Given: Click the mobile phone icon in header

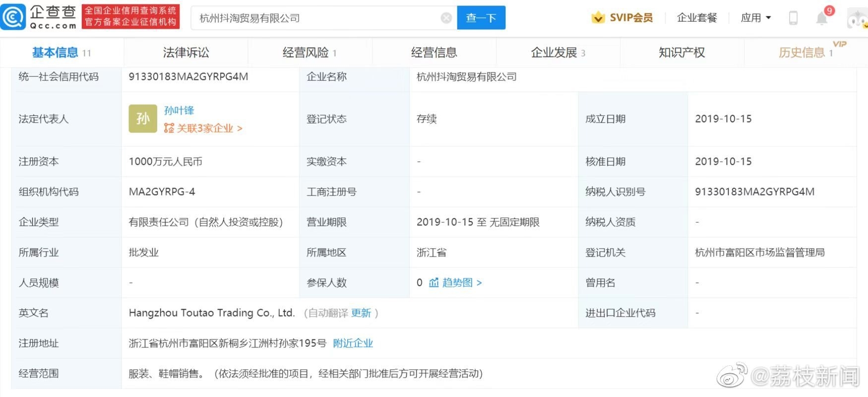Looking at the screenshot, I should pos(793,18).
